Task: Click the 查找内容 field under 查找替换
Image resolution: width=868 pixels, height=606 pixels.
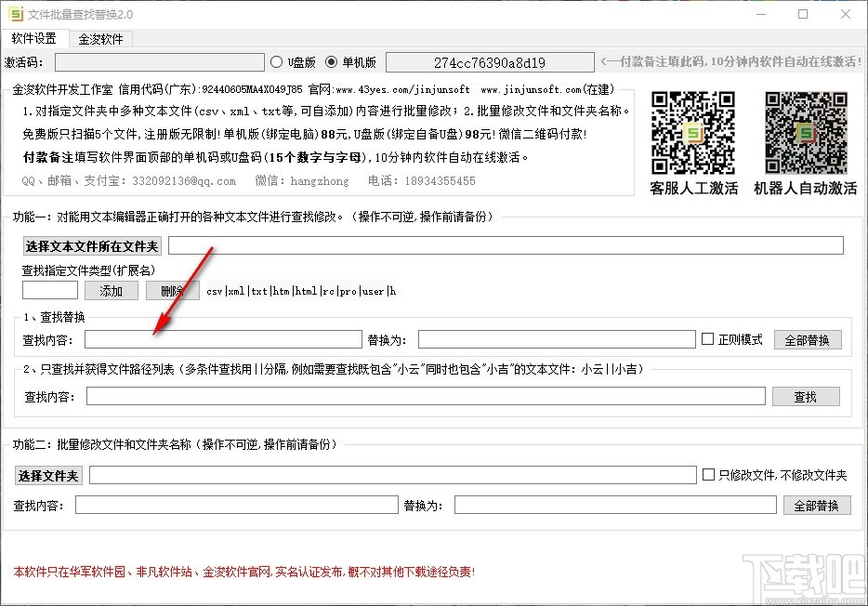Action: coord(223,339)
